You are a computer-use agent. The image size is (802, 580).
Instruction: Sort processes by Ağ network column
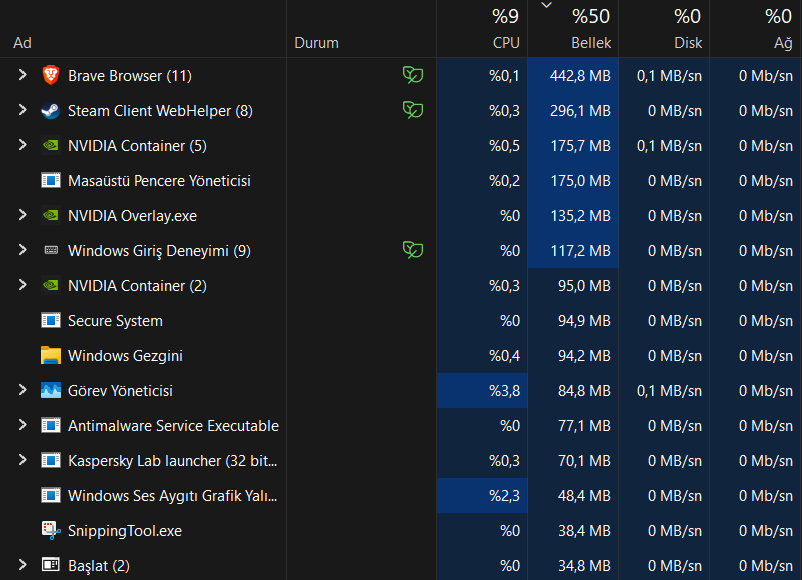coord(755,29)
